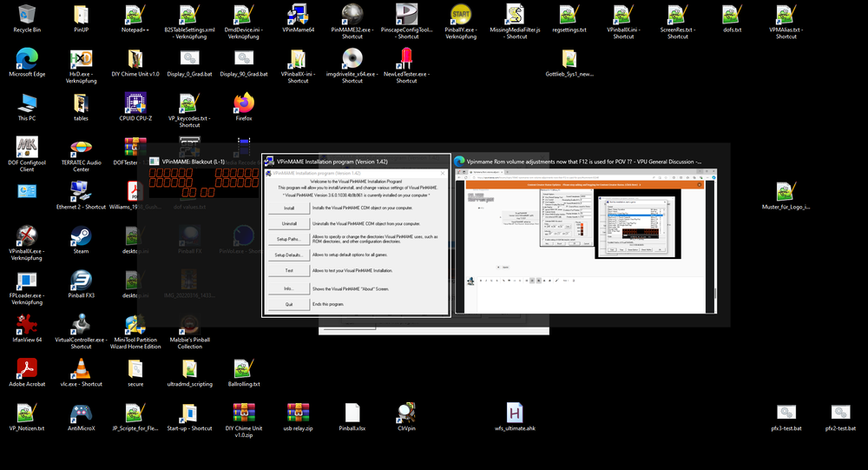This screenshot has height=470, width=868.
Task: Launch CPUID CPU-Z from the desktop
Action: click(x=135, y=103)
